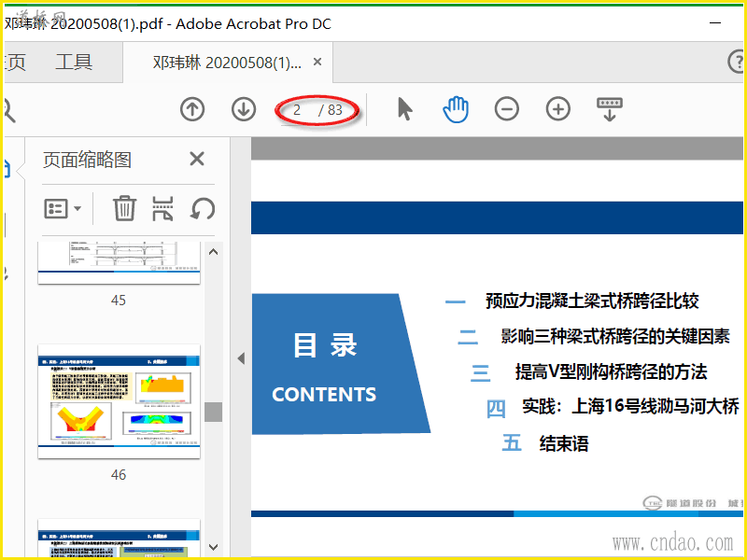Image resolution: width=747 pixels, height=560 pixels.
Task: Go to previous page with up arrow
Action: pyautogui.click(x=192, y=109)
